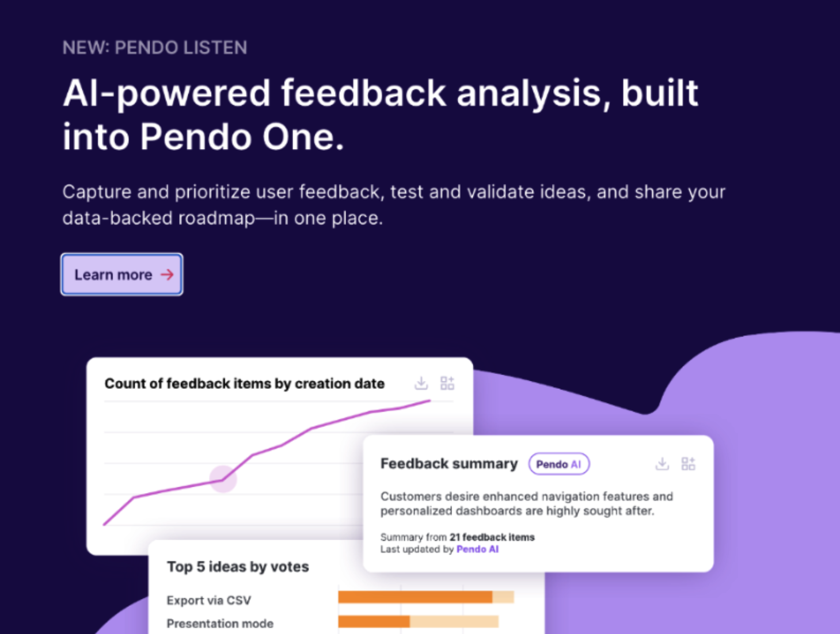This screenshot has height=634, width=840.
Task: Add Feedback summary to dashboard icon
Action: pos(688,464)
